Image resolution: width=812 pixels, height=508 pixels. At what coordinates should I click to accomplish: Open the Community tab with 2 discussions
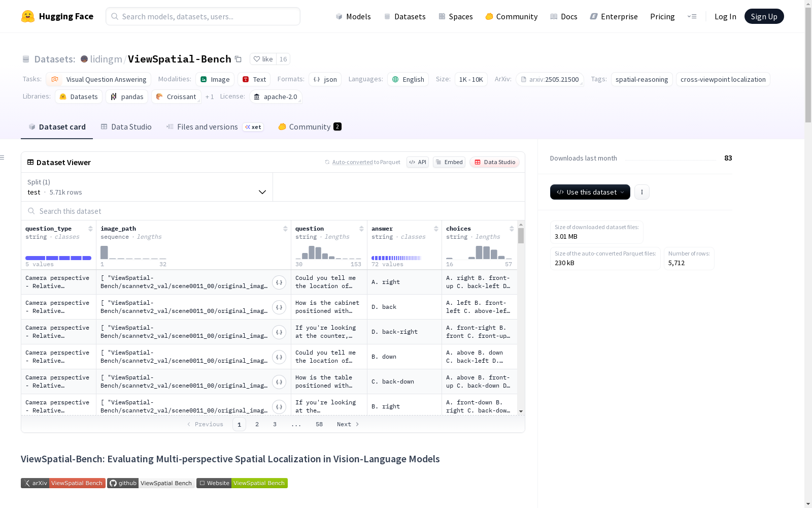coord(310,127)
